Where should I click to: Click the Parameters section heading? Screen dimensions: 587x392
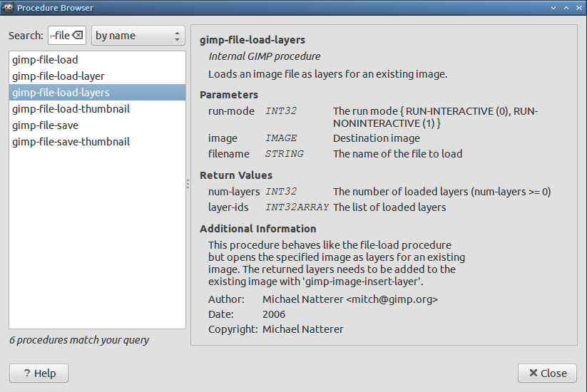[229, 95]
